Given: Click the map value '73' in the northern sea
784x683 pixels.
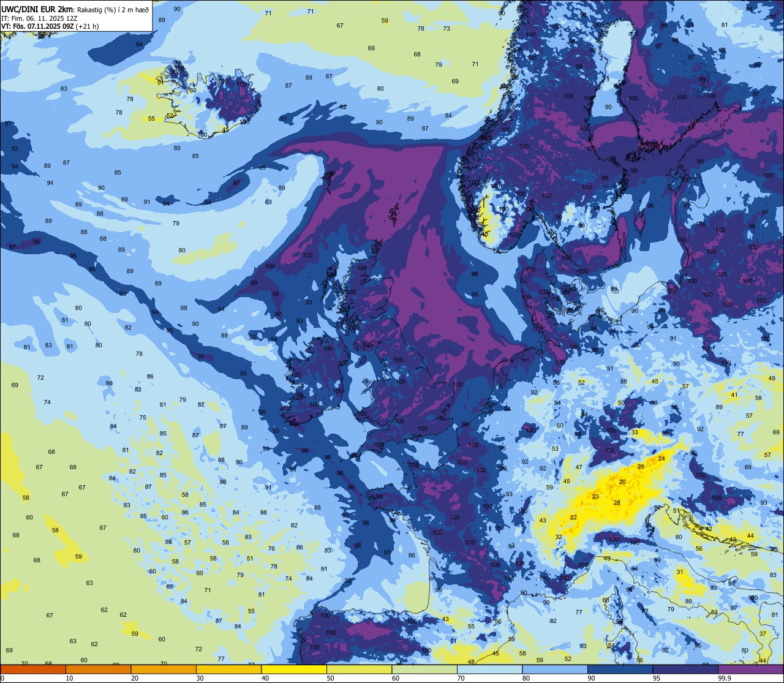Looking at the screenshot, I should [447, 29].
